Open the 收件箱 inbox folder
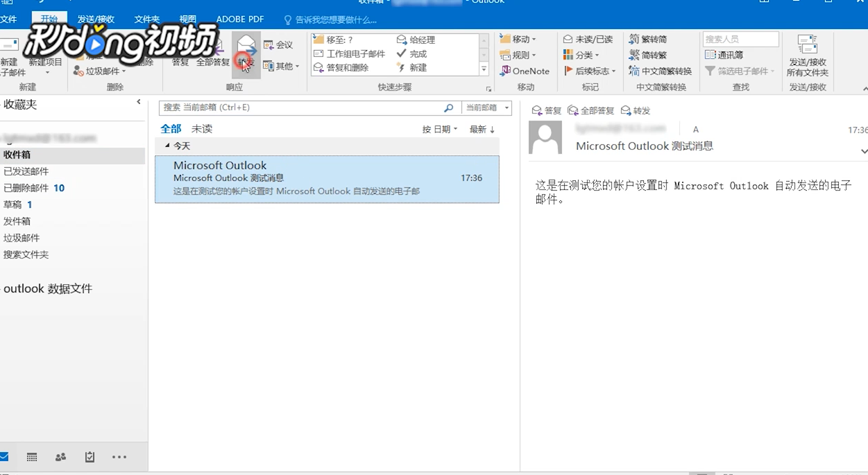 (x=72, y=155)
